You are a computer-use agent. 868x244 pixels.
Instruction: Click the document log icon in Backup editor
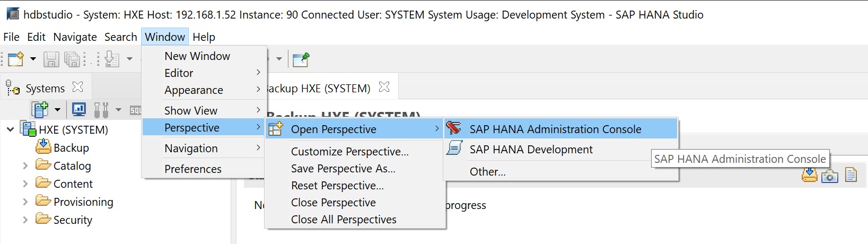851,175
